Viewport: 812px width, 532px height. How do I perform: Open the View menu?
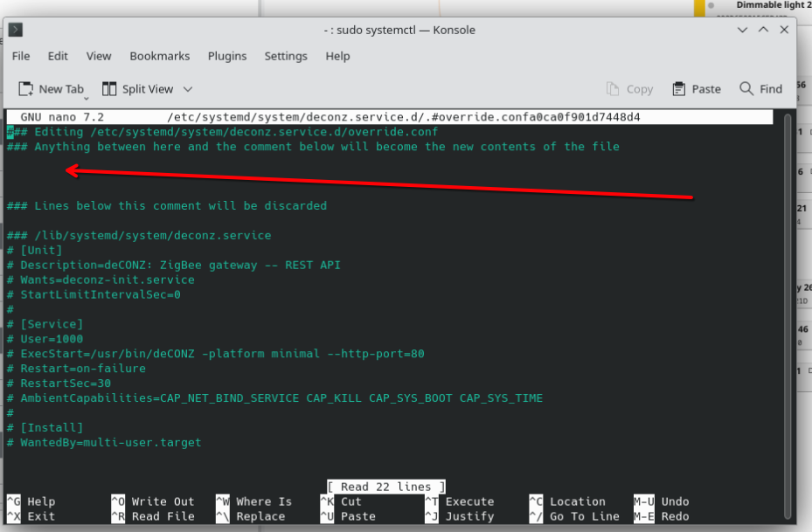(99, 56)
